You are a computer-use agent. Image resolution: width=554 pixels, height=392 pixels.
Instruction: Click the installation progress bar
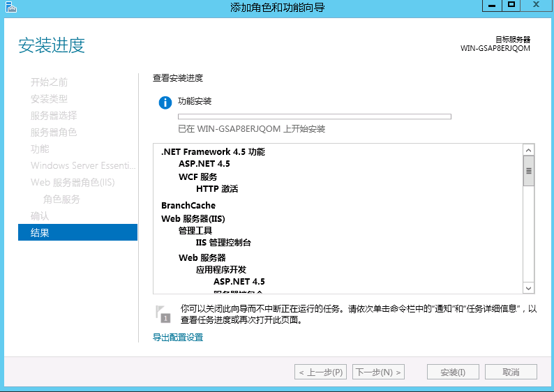pos(314,116)
